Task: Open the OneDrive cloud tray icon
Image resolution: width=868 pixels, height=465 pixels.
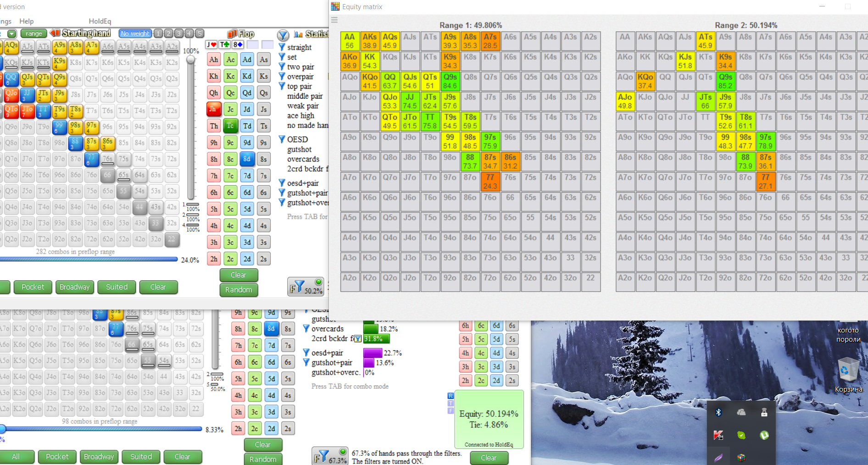Action: [x=741, y=412]
